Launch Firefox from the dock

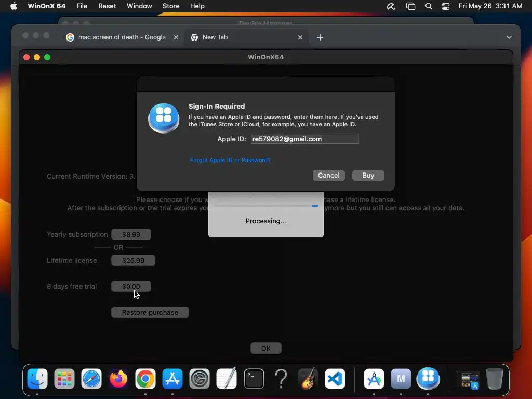click(118, 378)
